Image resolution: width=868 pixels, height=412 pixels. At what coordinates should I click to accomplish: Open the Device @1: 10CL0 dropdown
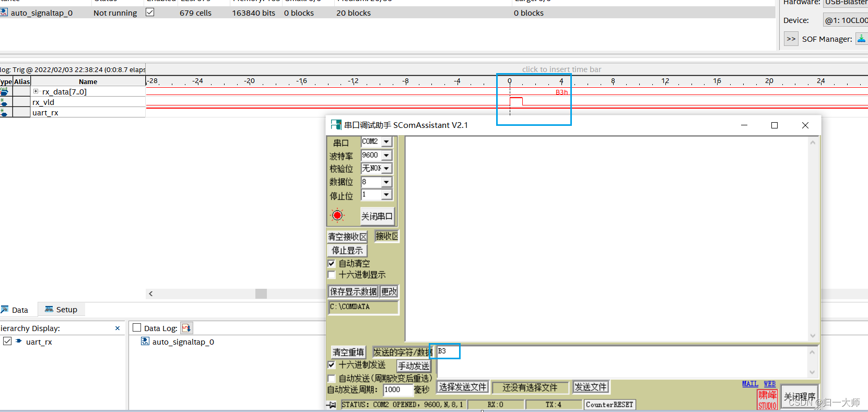846,20
